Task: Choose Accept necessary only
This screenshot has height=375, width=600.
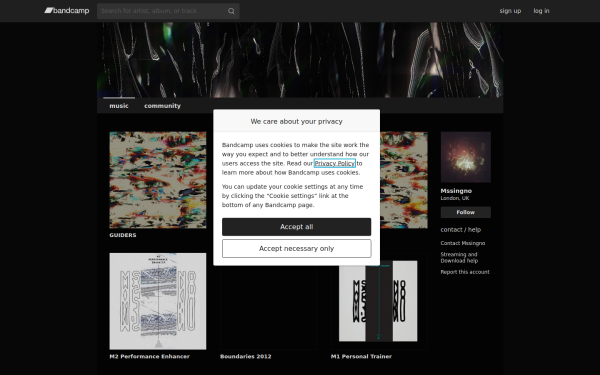Action: [297, 248]
